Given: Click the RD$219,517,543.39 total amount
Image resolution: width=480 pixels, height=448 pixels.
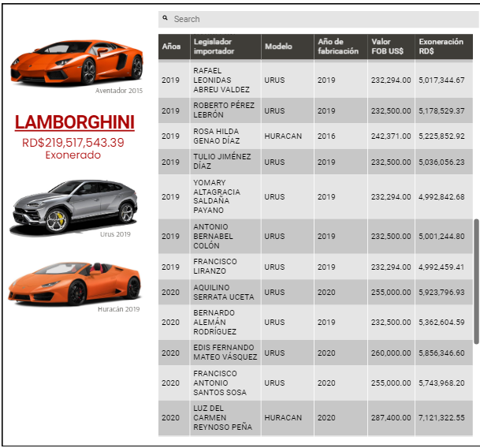Looking at the screenshot, I should click(x=73, y=143).
